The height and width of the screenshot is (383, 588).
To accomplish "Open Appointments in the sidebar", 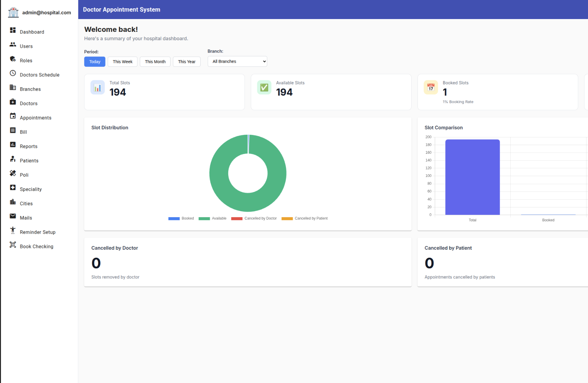I will 35,118.
